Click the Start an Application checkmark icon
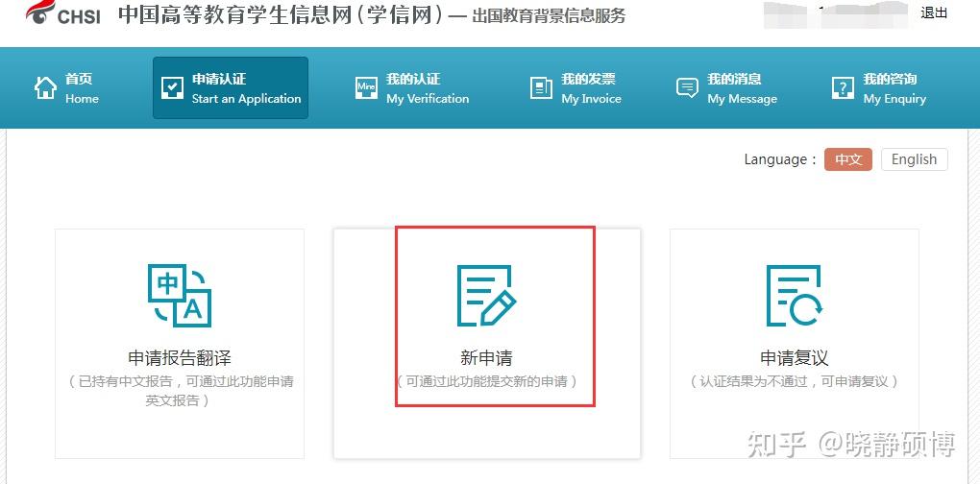 click(x=172, y=88)
